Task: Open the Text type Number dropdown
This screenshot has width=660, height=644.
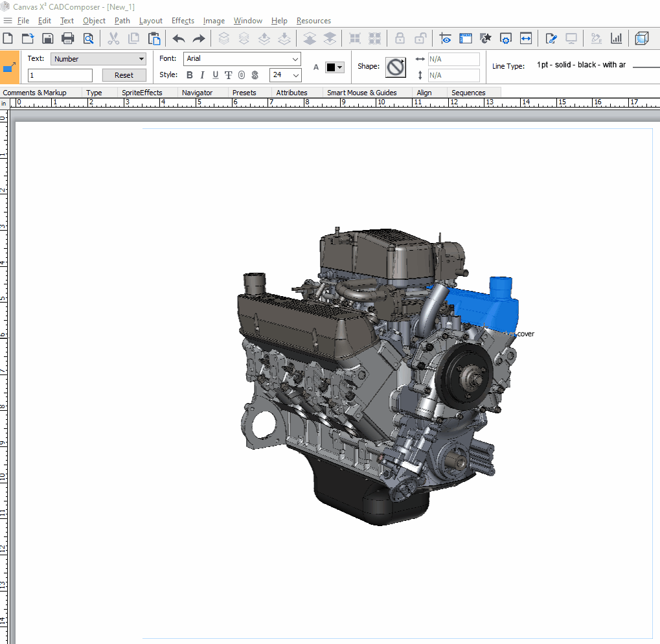Action: [98, 59]
